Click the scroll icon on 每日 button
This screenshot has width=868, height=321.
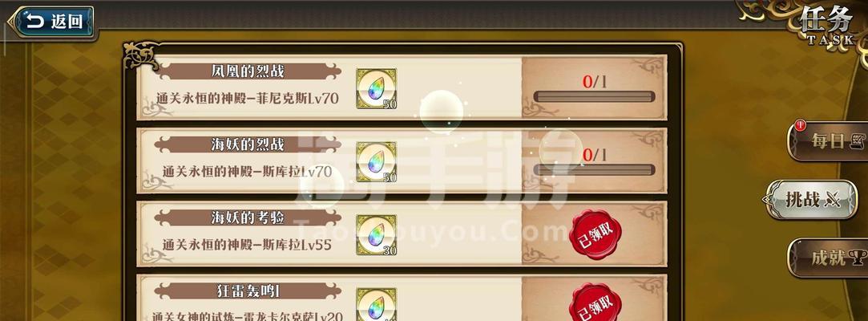click(858, 140)
